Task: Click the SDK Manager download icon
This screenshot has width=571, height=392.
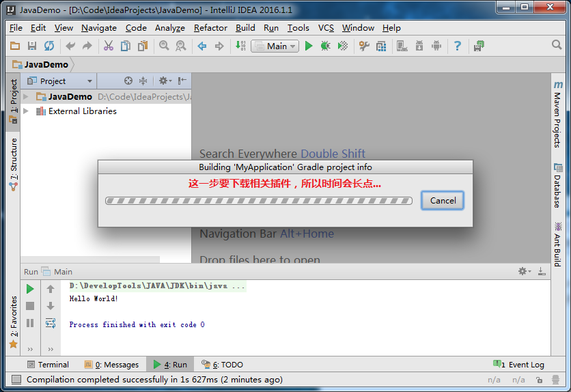Action: click(419, 46)
